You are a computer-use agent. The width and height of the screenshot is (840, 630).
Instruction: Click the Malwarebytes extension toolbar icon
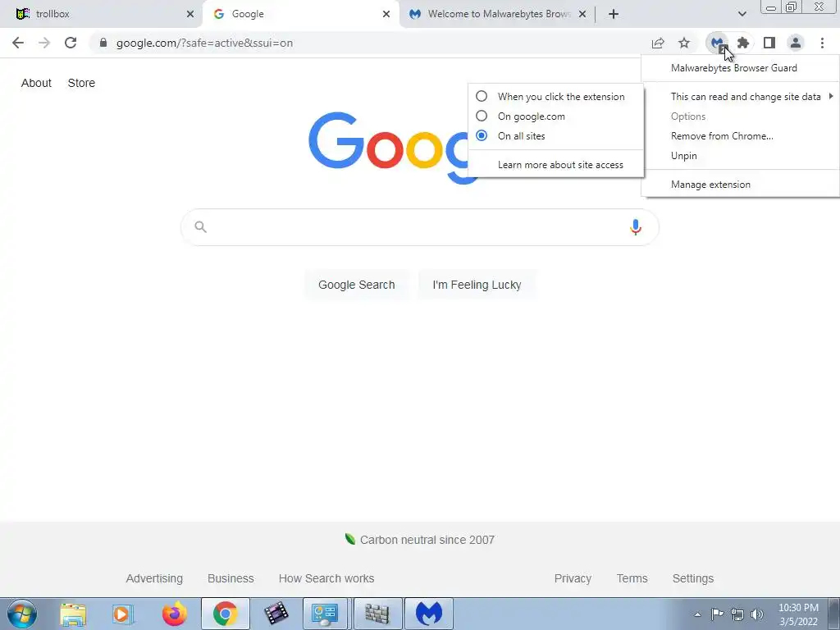click(x=717, y=43)
